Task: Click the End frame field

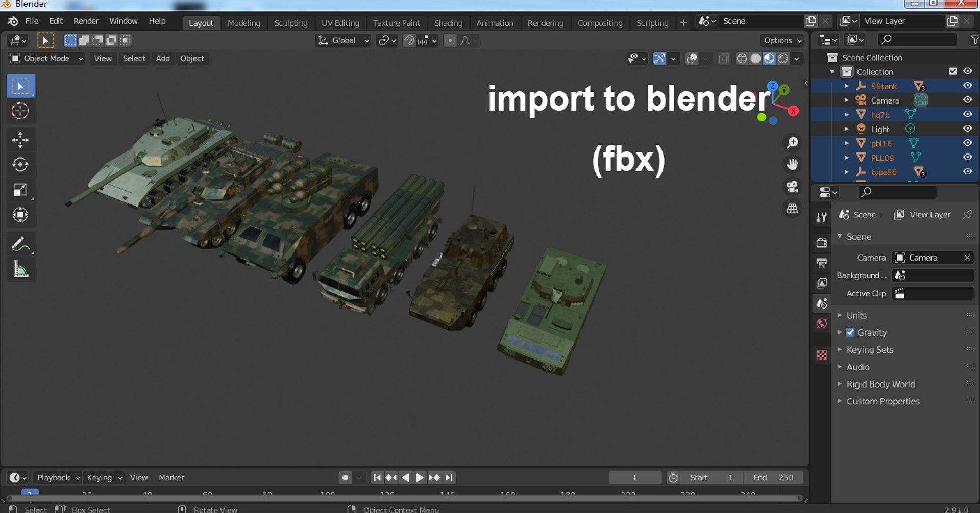Action: pos(773,478)
